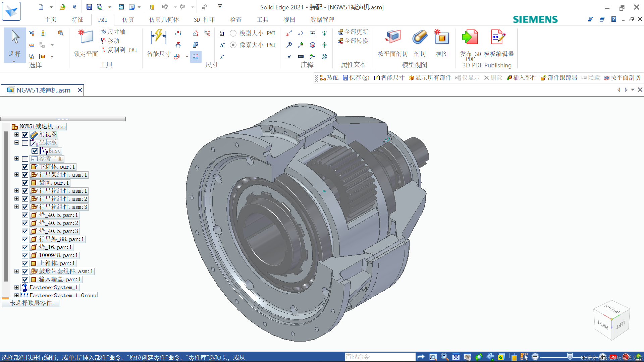Toggle the 坐标系 checkbox
The width and height of the screenshot is (644, 362).
tap(25, 143)
